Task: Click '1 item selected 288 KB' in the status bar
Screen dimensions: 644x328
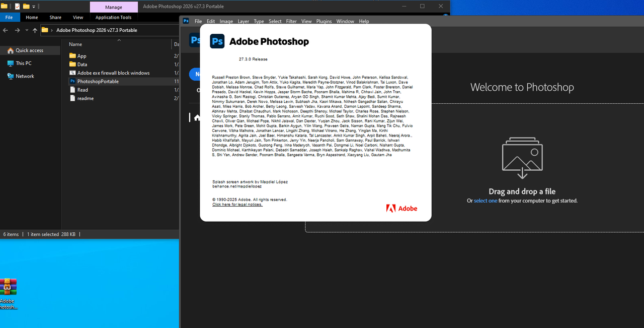Action: click(x=51, y=234)
